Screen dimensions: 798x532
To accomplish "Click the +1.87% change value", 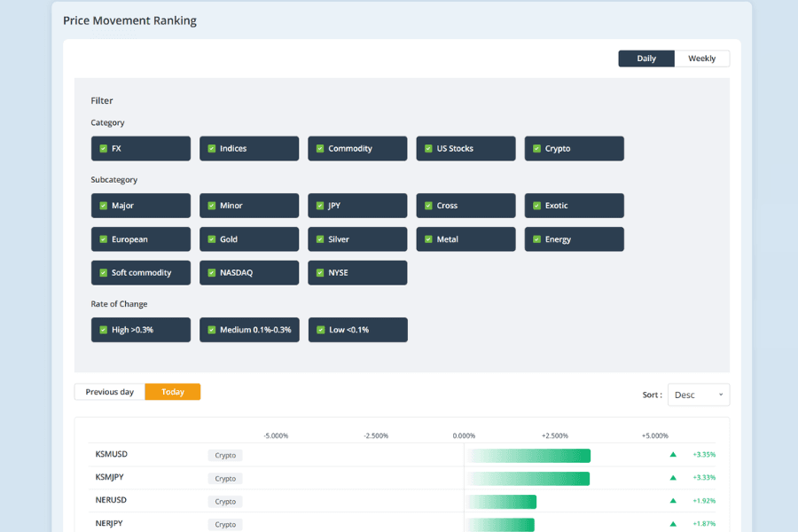I will [704, 524].
